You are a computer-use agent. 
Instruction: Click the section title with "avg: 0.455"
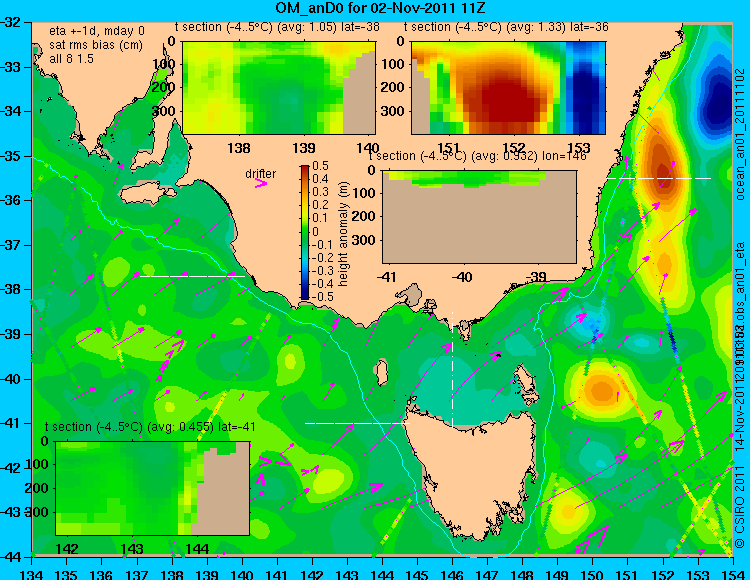150,427
